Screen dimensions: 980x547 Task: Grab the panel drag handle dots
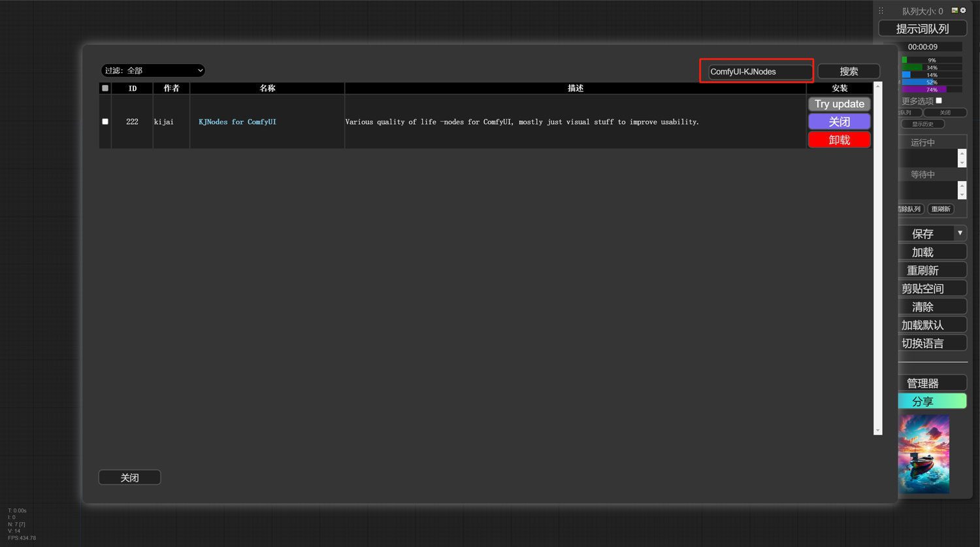(881, 10)
